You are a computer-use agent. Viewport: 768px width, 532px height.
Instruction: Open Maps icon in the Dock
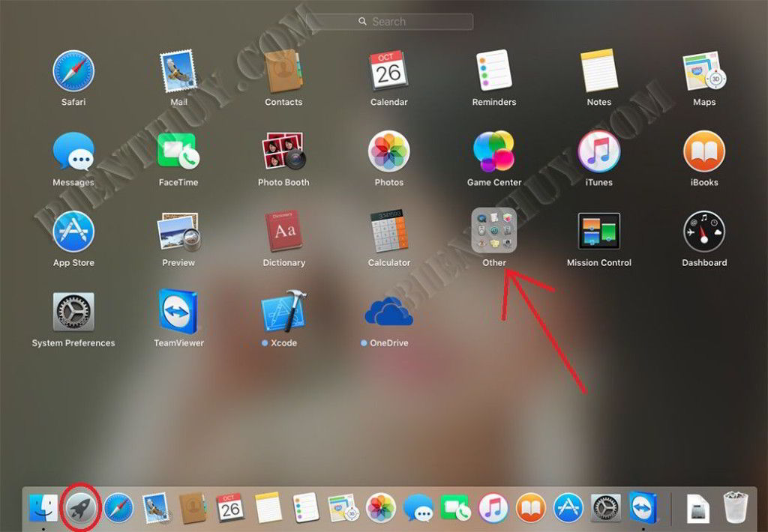click(x=343, y=508)
